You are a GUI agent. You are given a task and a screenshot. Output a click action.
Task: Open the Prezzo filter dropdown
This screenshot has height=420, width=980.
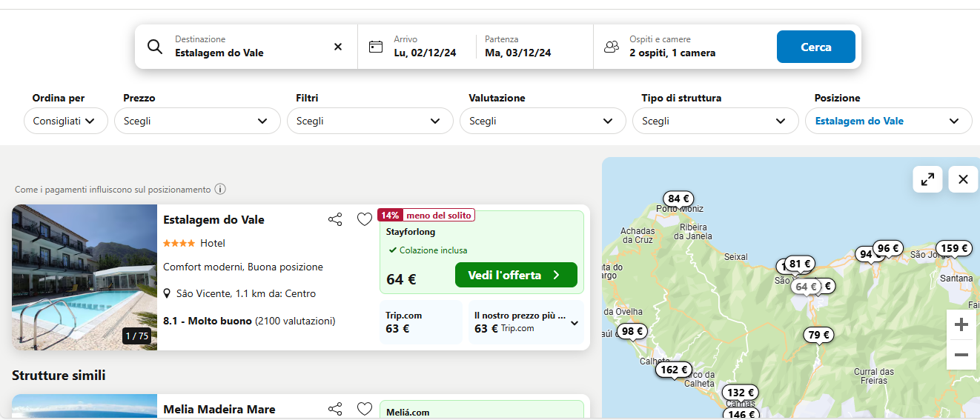(197, 121)
